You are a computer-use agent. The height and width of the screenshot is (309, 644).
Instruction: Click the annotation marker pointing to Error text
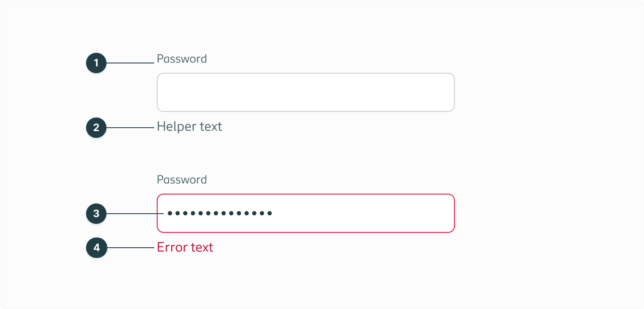[96, 248]
